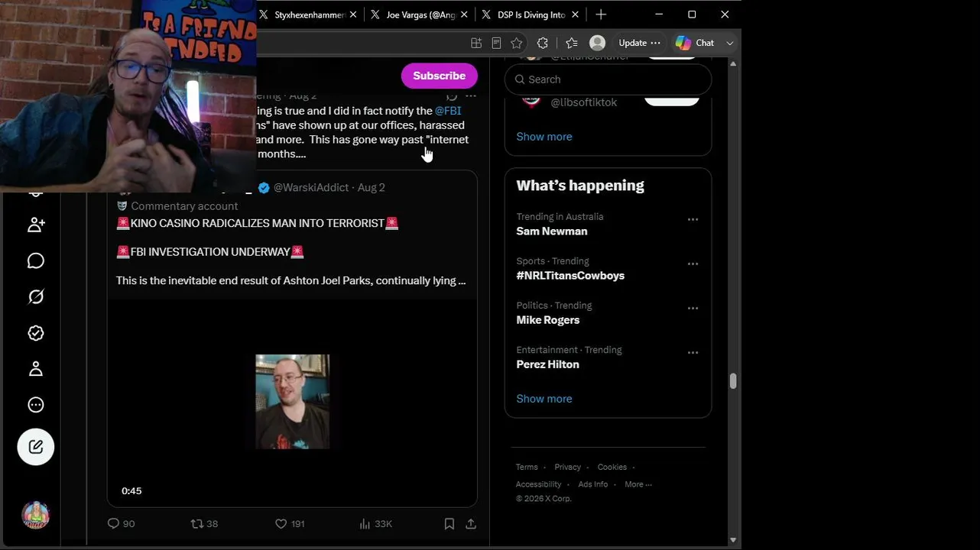Repost the tweet with 38 reposts
Screen dimensions: 980x550
click(196, 523)
